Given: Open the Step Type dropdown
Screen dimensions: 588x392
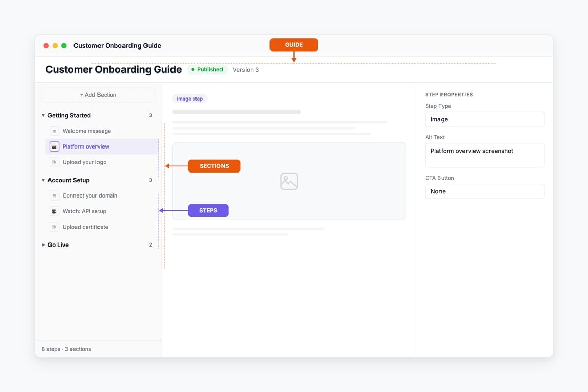Looking at the screenshot, I should coord(484,119).
